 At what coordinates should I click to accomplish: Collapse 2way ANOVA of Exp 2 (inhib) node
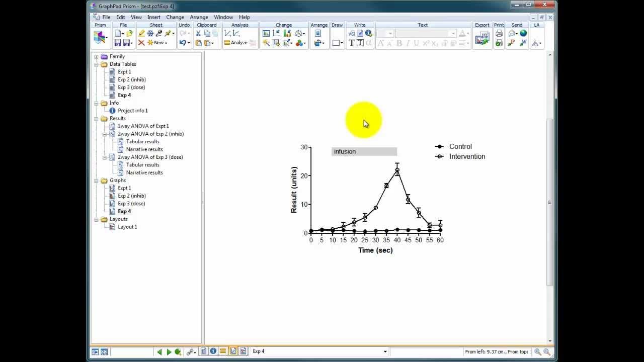(x=105, y=134)
